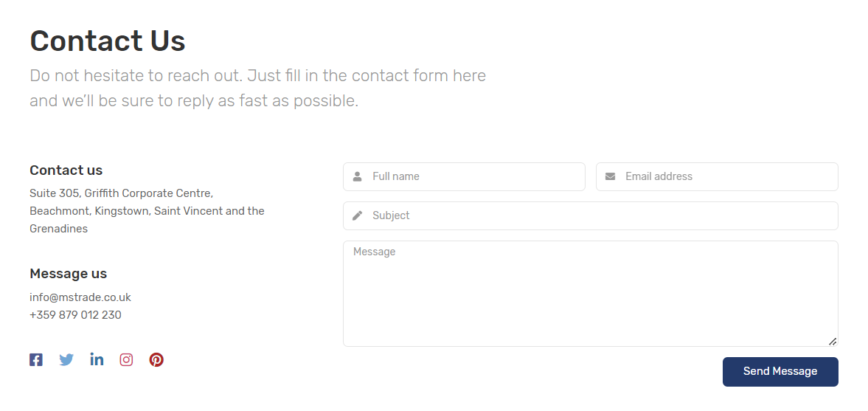Click the person icon in Full name field
Viewport: 868px width, 411px height.
click(x=358, y=177)
